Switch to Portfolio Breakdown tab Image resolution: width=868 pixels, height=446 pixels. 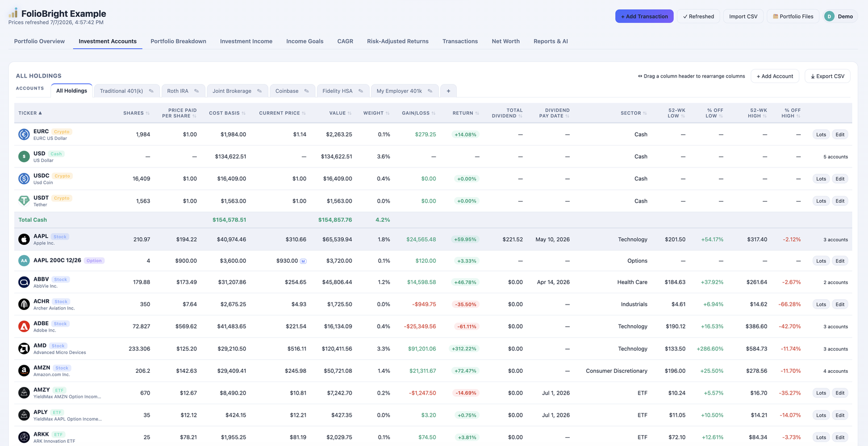(178, 41)
